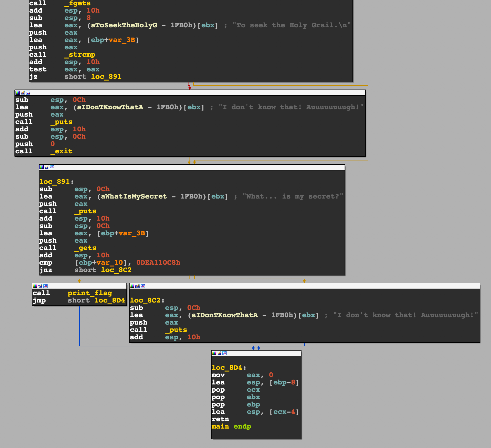Click the edit node icon on the _exit block
This screenshot has height=448, width=491.
23,93
